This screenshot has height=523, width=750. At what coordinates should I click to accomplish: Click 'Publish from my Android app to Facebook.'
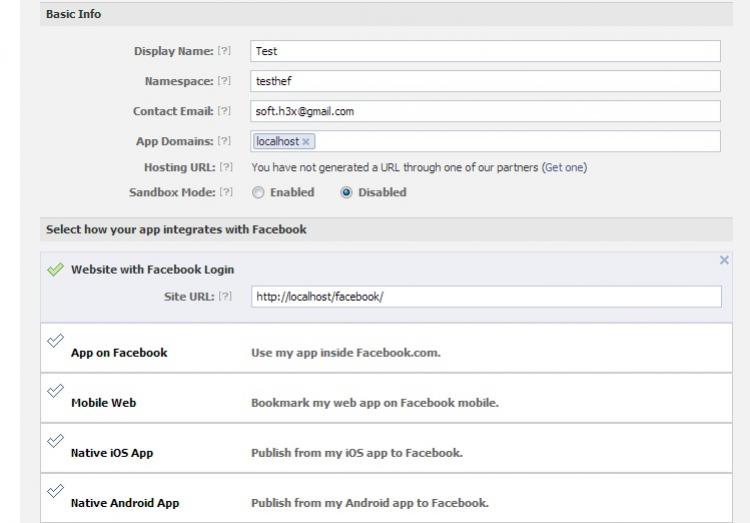point(370,503)
